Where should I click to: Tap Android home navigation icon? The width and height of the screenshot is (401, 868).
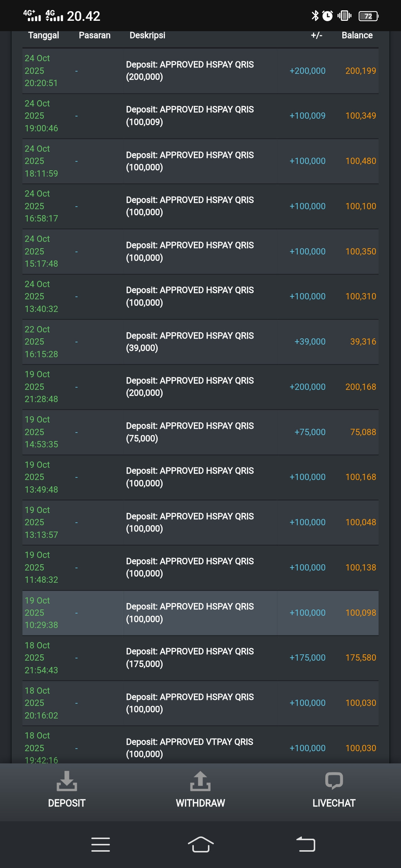pos(200,845)
